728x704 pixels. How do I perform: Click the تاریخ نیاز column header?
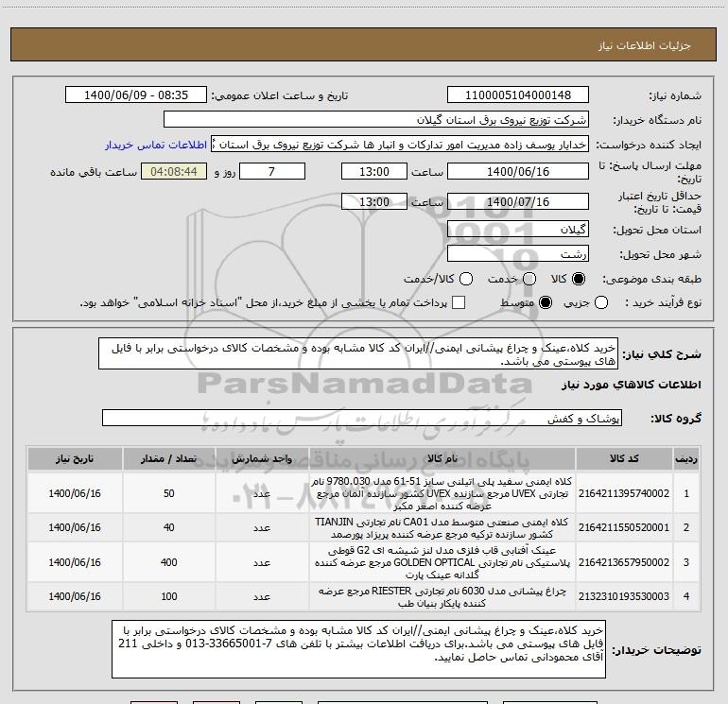point(75,458)
